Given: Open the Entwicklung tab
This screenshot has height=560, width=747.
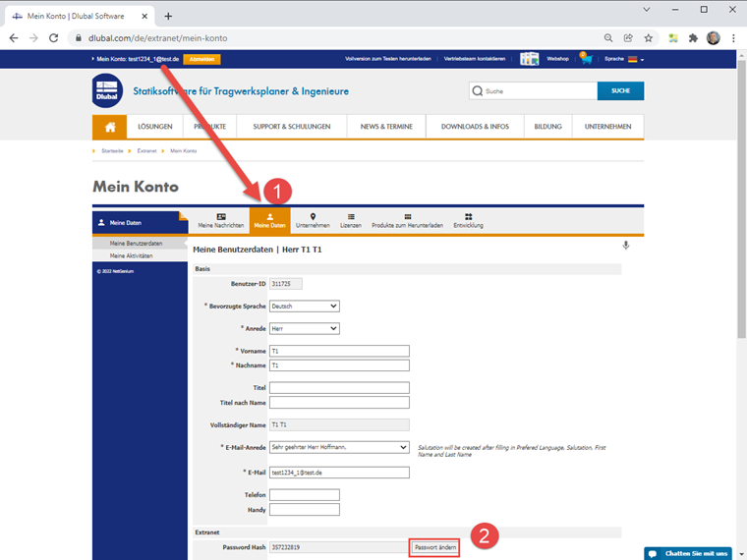Looking at the screenshot, I should [x=468, y=221].
